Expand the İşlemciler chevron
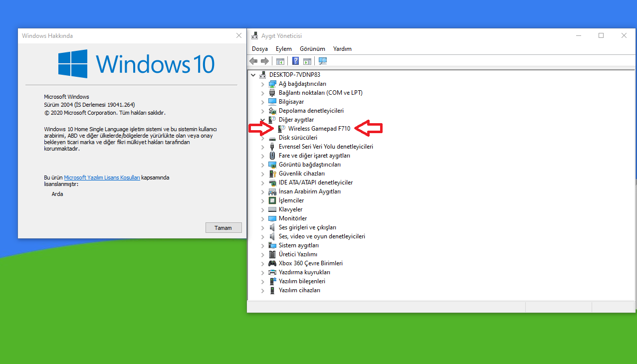 tap(263, 200)
